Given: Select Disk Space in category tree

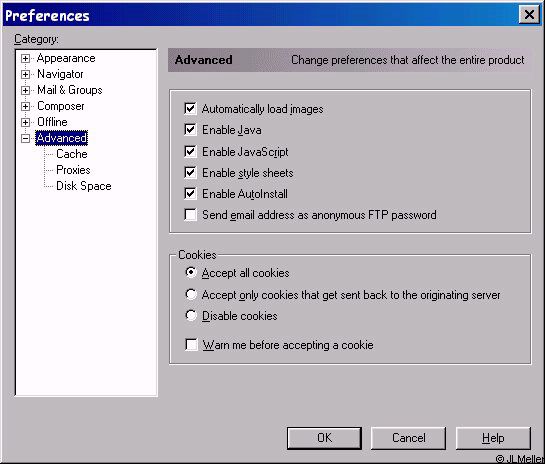Looking at the screenshot, I should pos(83,186).
